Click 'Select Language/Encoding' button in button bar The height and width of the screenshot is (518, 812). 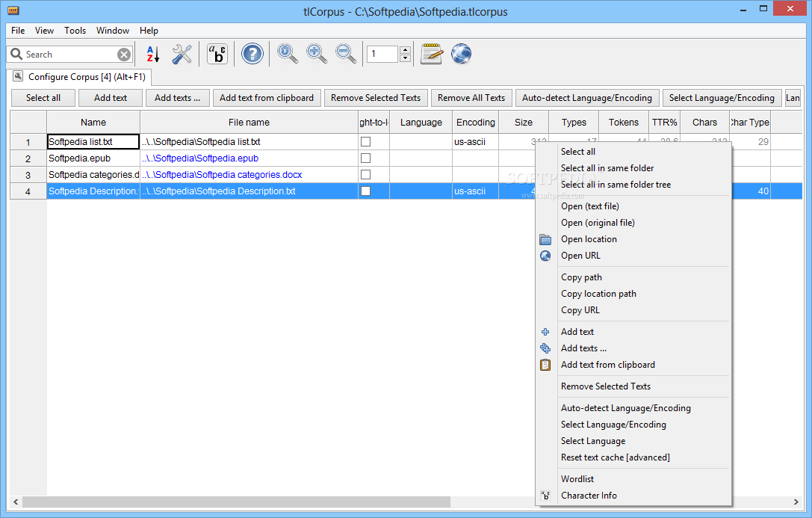click(722, 98)
